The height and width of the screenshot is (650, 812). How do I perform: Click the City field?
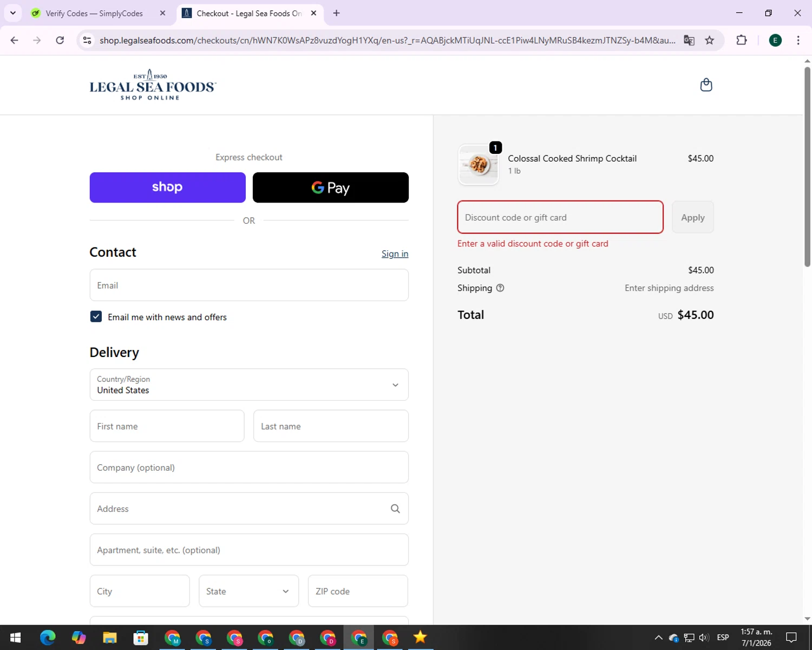pyautogui.click(x=140, y=591)
